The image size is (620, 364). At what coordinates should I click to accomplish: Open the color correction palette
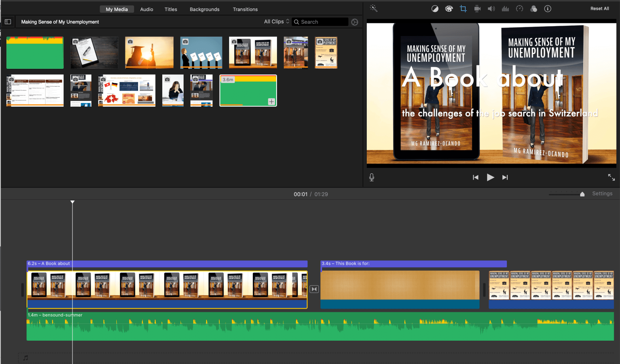(x=449, y=9)
